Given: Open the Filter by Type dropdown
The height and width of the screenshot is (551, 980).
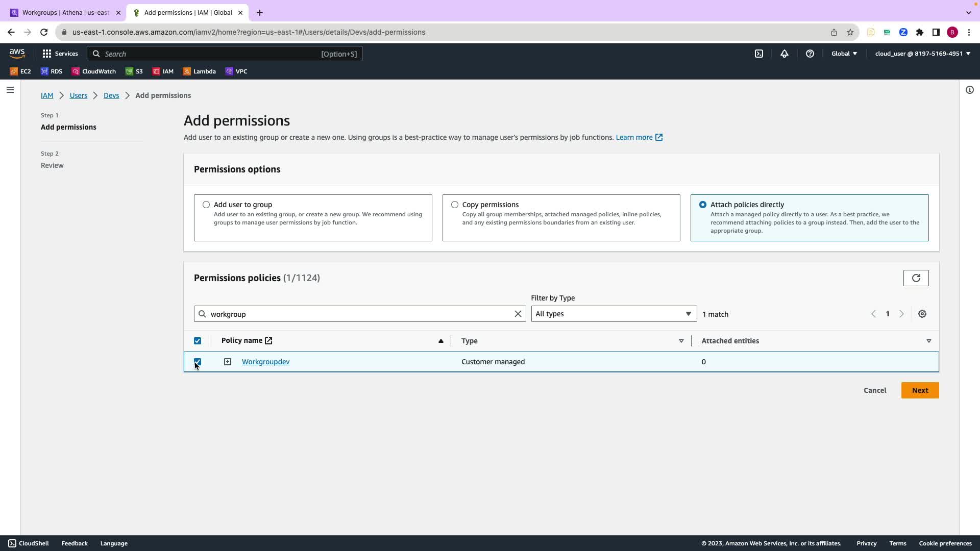Looking at the screenshot, I should pos(614,314).
